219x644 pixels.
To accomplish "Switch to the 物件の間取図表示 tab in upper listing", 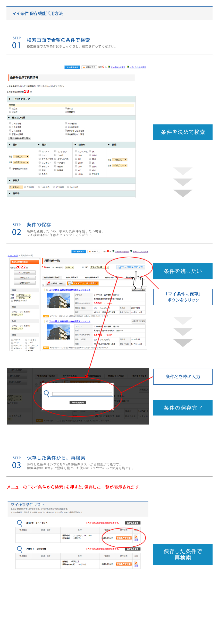I will [x=92, y=277].
